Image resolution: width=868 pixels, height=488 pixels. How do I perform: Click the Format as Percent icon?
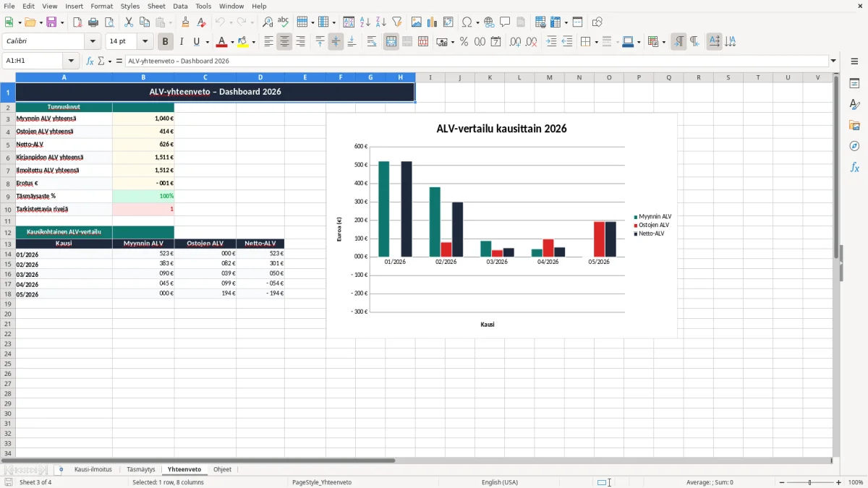464,42
